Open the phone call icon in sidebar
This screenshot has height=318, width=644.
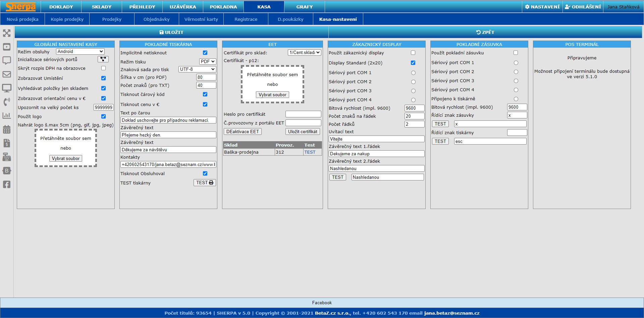pyautogui.click(x=7, y=102)
